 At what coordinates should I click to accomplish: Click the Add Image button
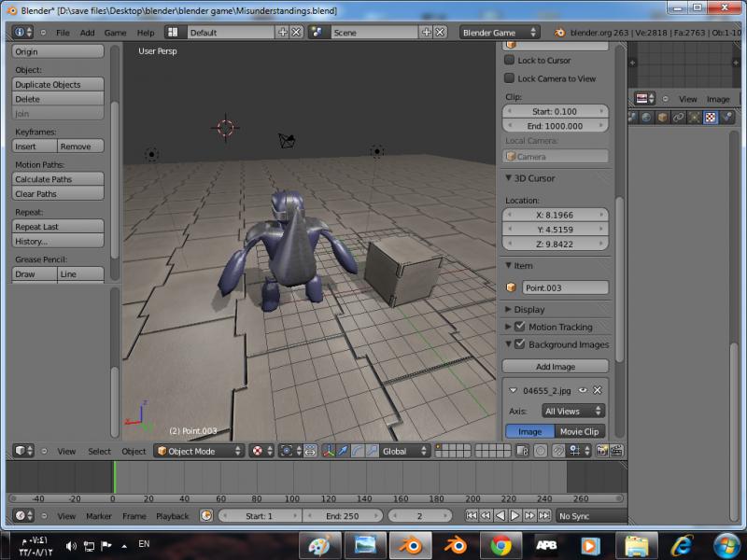pos(555,366)
